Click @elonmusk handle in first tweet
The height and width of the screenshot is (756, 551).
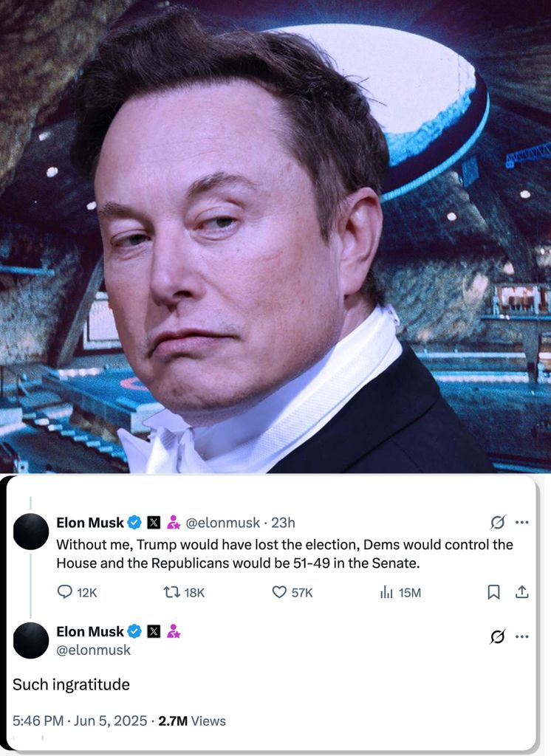[223, 523]
